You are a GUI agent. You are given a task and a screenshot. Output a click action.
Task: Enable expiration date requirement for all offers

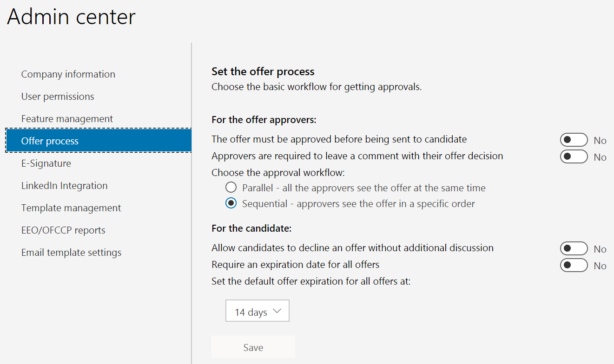(x=574, y=265)
